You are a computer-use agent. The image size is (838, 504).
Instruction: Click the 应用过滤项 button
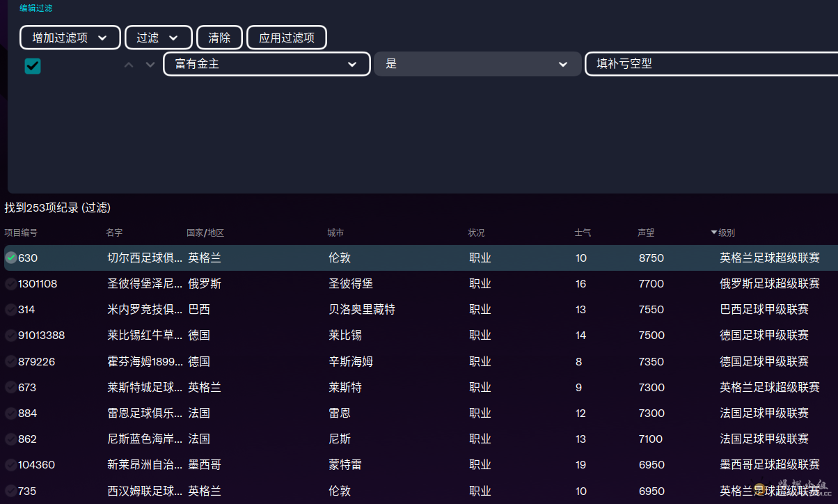287,38
